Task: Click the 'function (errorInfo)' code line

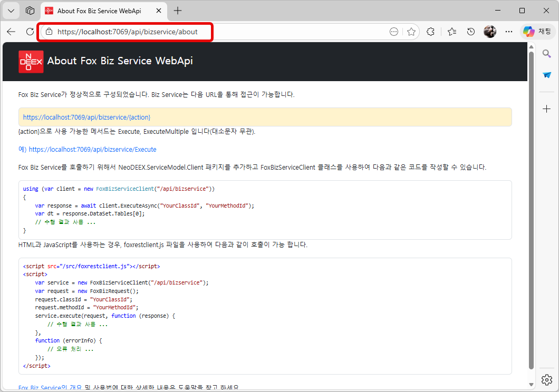Action: coord(69,341)
